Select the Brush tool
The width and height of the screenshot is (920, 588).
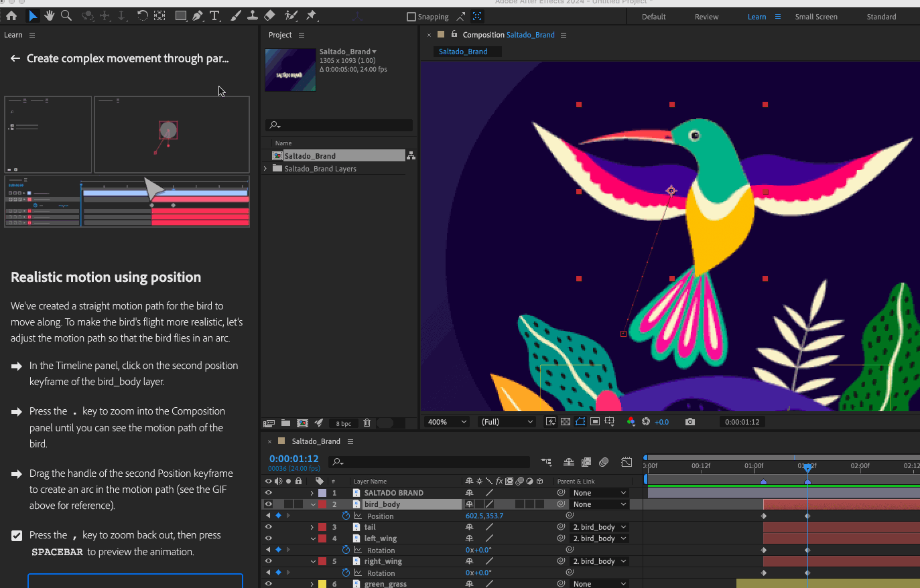(x=236, y=15)
